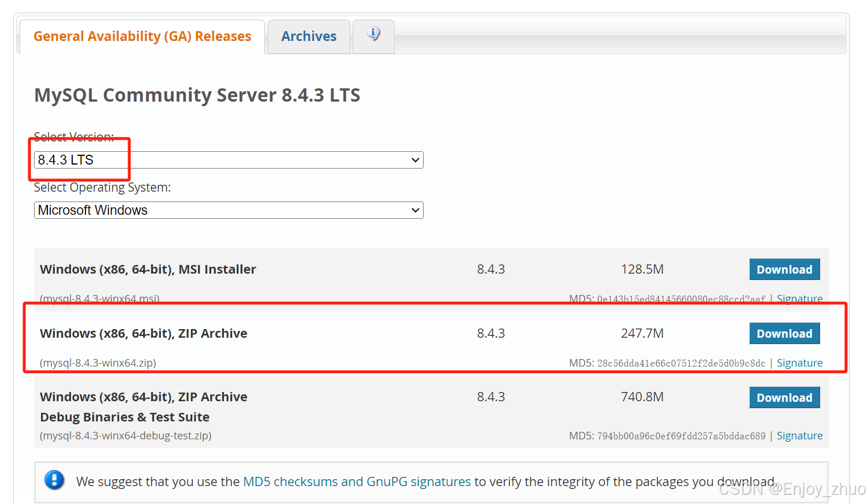Click the (mysql-8.4.3-winx64.zip) file name
The height and width of the screenshot is (504, 868).
98,363
